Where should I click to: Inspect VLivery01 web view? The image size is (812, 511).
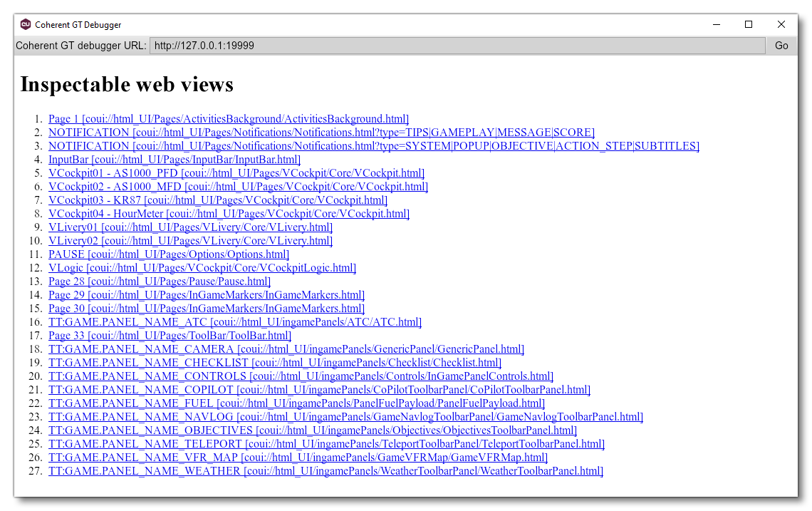pyautogui.click(x=189, y=227)
